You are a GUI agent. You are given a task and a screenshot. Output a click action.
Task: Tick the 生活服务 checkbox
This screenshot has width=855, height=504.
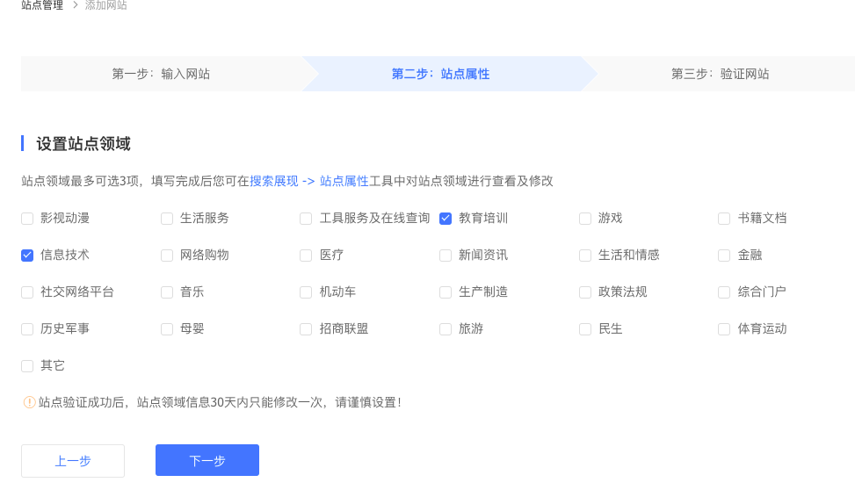tap(167, 219)
